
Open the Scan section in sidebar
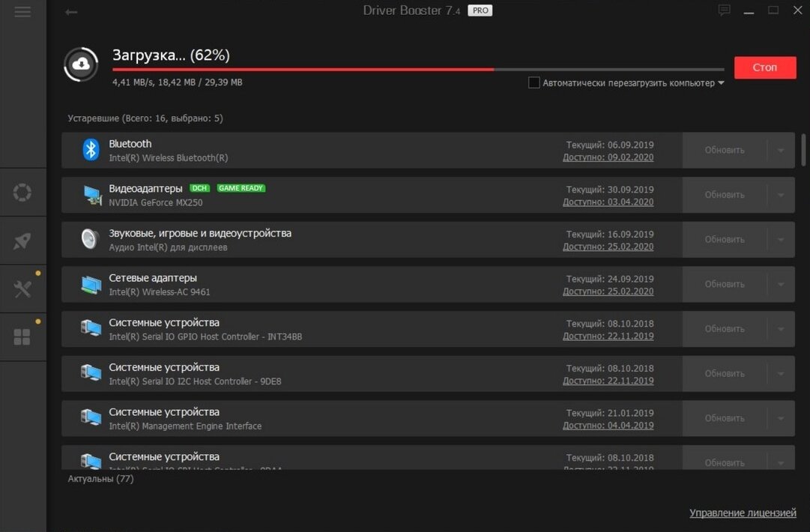pos(22,192)
